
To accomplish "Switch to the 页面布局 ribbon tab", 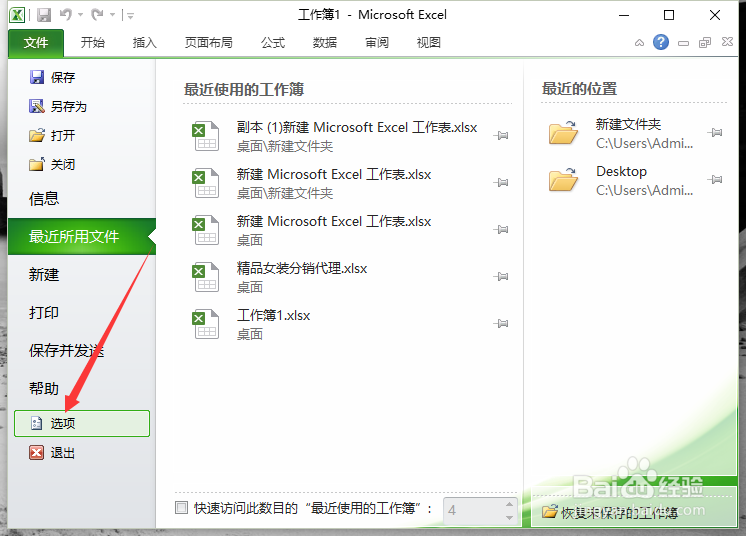I will point(209,43).
